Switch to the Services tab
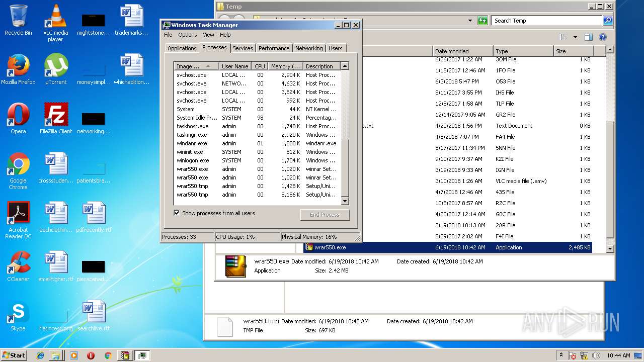 243,48
